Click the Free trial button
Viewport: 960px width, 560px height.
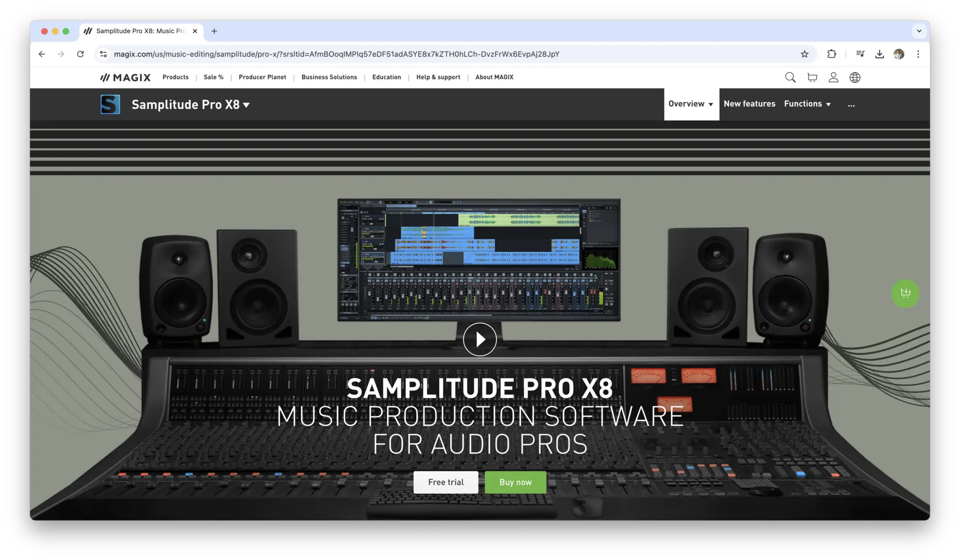[x=446, y=482]
